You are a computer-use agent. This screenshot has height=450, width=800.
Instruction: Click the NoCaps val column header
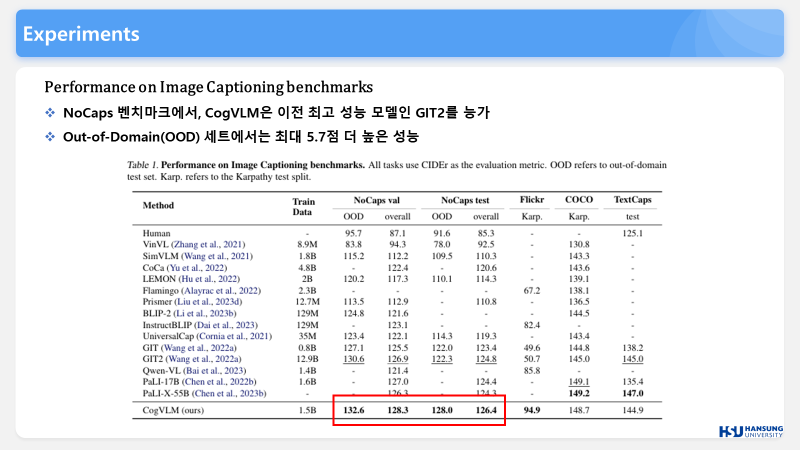pos(377,201)
